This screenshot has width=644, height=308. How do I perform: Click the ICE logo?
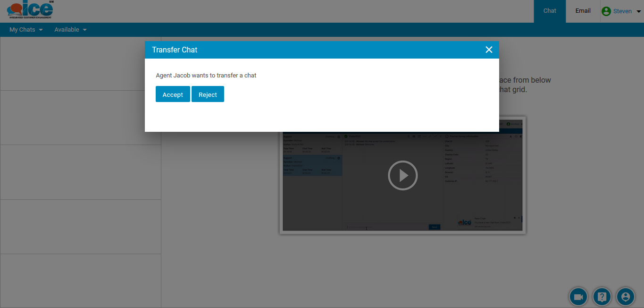[x=30, y=10]
